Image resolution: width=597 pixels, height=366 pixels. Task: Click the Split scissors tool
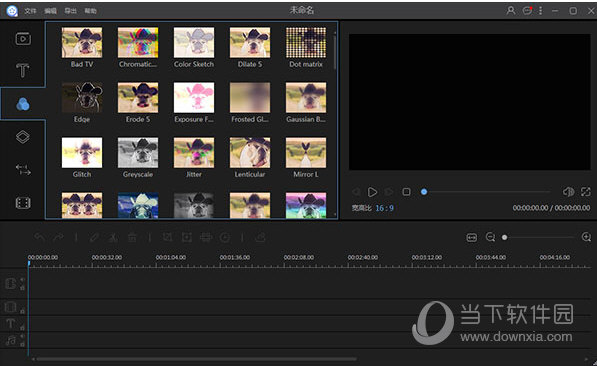coord(113,238)
